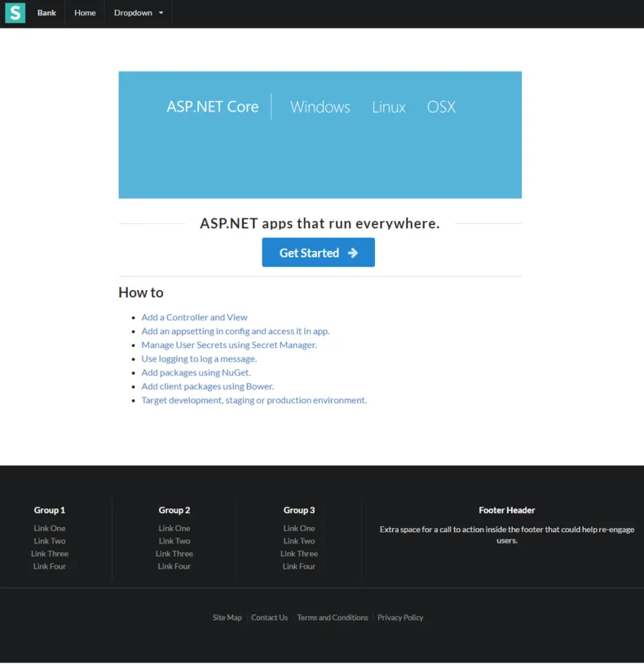Viewport: 644px width, 664px height.
Task: Click Group 1 Link Three
Action: coord(50,554)
